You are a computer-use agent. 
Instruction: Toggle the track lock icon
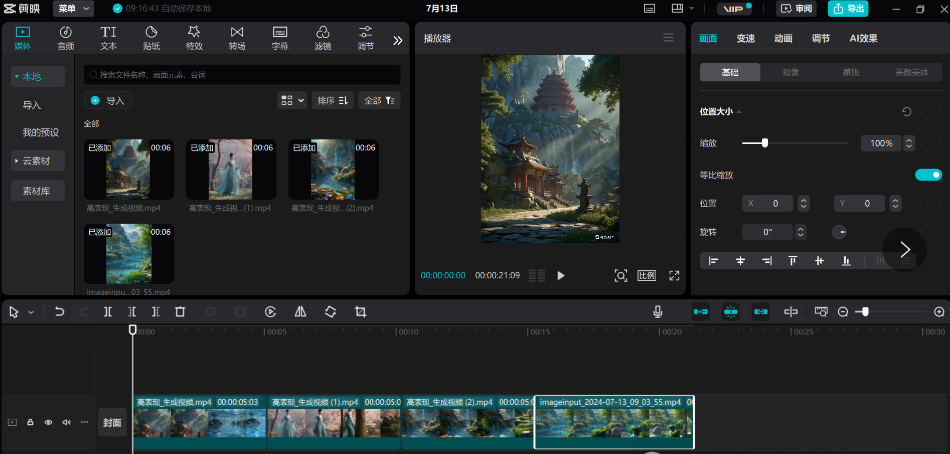[x=31, y=423]
